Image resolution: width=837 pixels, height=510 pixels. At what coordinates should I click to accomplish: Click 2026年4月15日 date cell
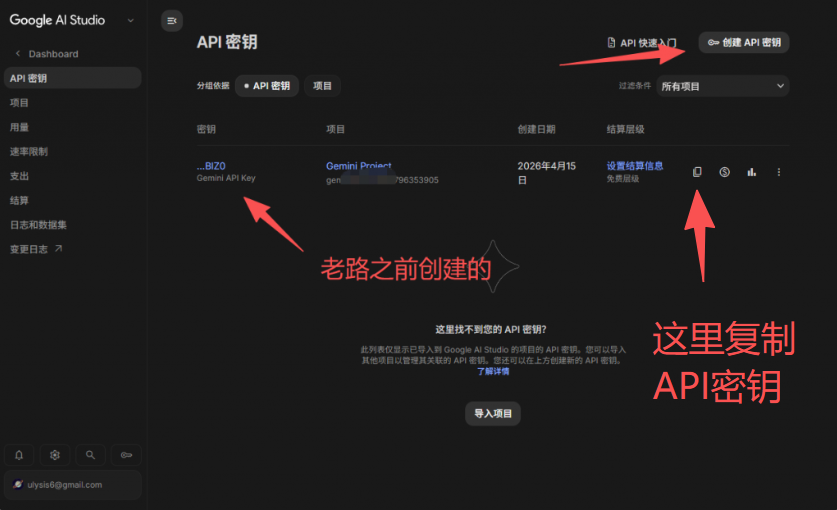tap(547, 173)
